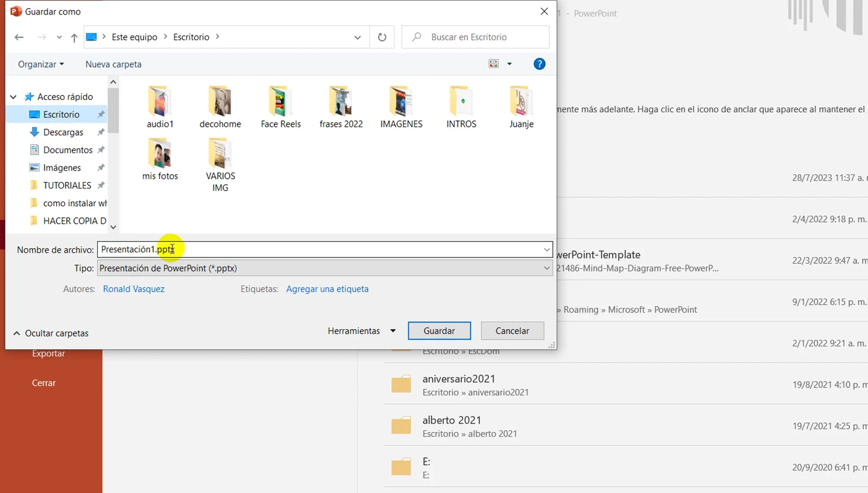Select the Face Reels folder

pos(281,107)
